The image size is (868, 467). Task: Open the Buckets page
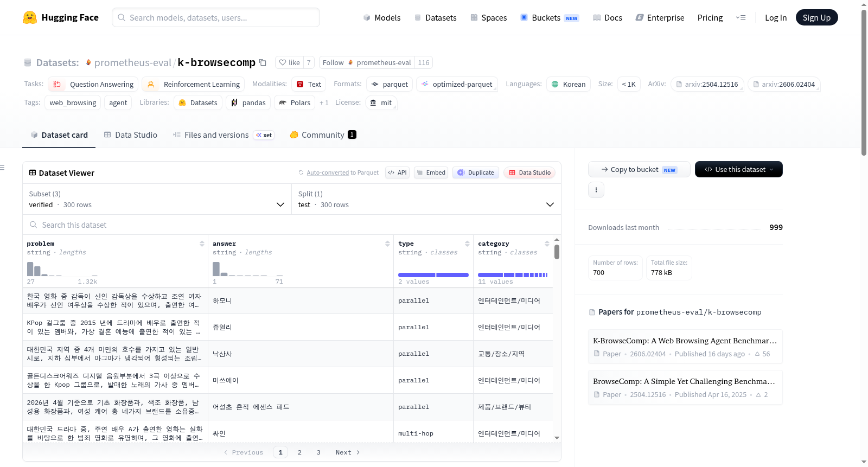tap(550, 18)
